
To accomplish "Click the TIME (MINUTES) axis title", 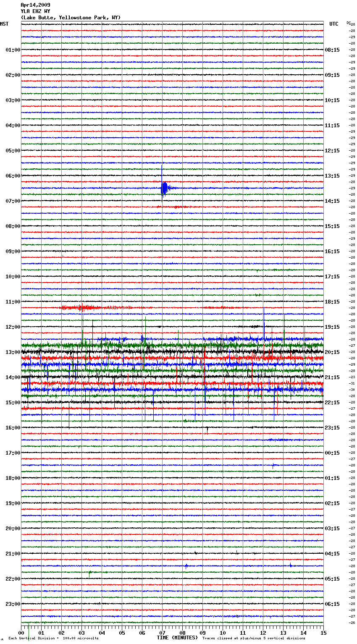I will (x=177, y=638).
